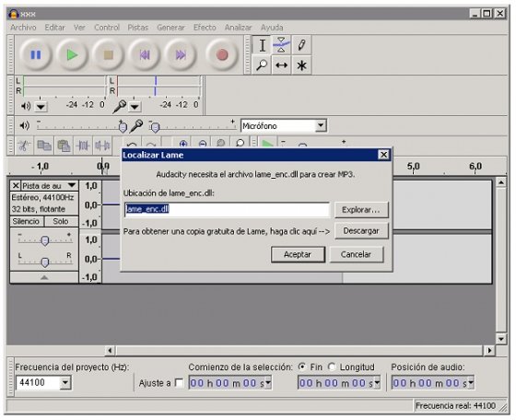Click the lame_enc.dll location text field
Viewport: 516px width, 420px height.
point(227,209)
